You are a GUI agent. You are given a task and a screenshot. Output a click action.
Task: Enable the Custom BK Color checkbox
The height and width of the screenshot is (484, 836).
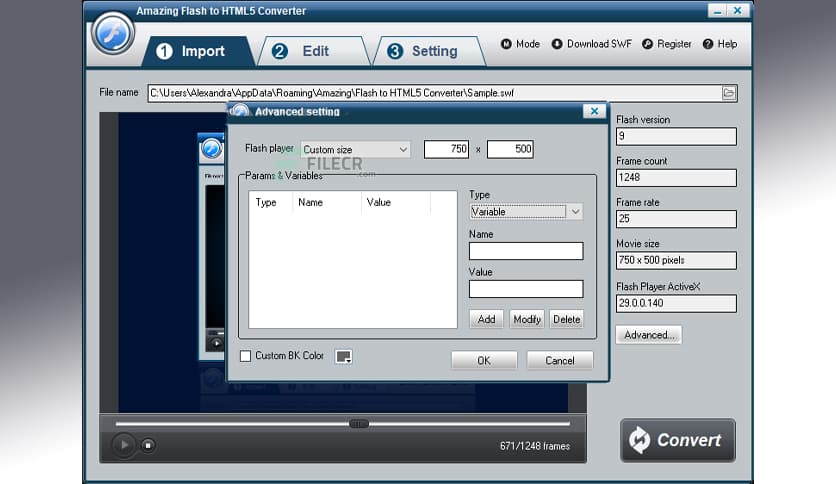click(x=245, y=356)
